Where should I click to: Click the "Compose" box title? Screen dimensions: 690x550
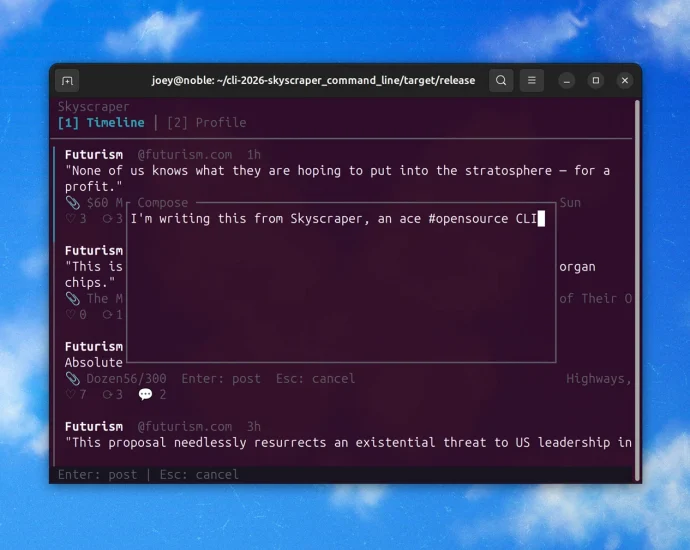pyautogui.click(x=162, y=203)
